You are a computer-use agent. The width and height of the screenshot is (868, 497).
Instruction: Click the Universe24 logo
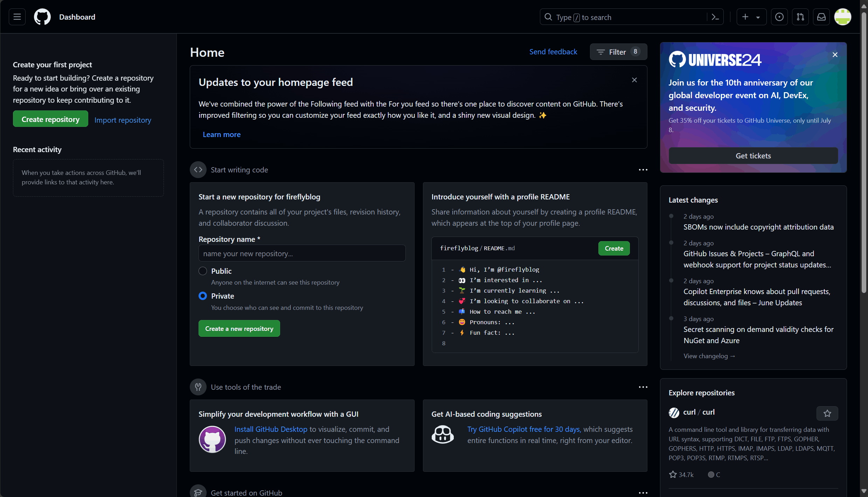pyautogui.click(x=715, y=60)
